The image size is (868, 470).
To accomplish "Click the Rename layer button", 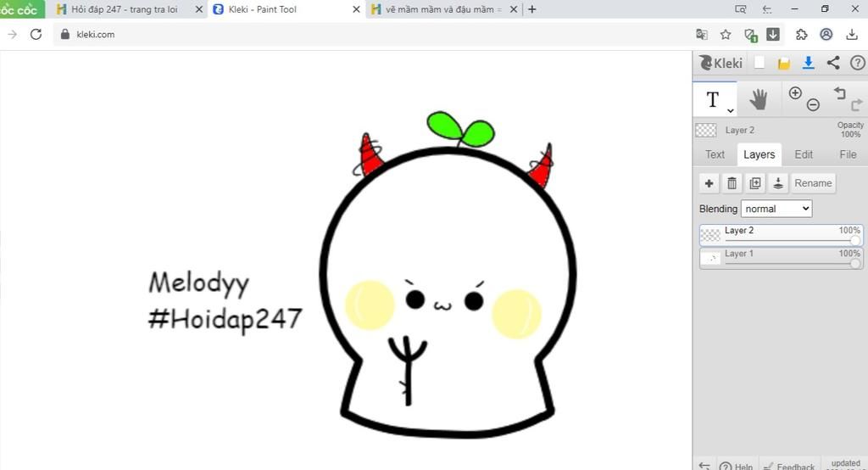I will (813, 183).
